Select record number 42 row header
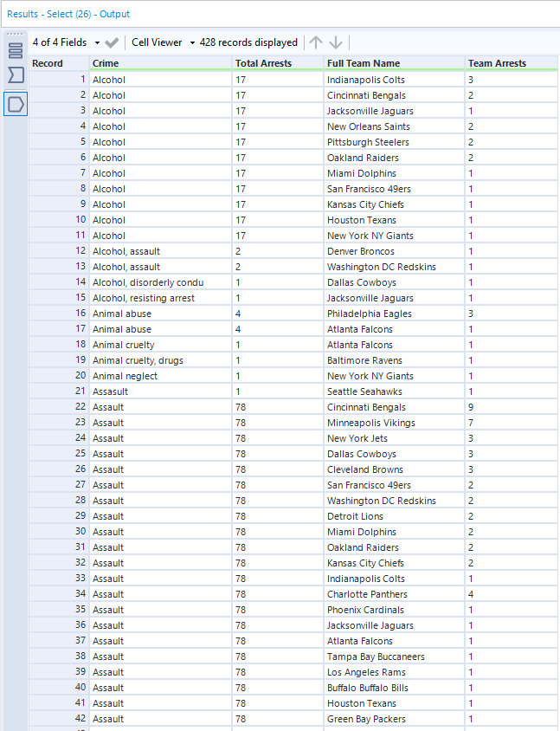Image resolution: width=560 pixels, height=731 pixels. click(x=59, y=719)
